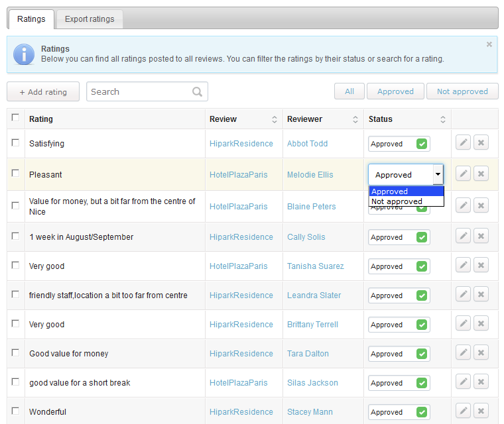504x424 pixels.
Task: Delete the Wonderful rating
Action: 481,411
